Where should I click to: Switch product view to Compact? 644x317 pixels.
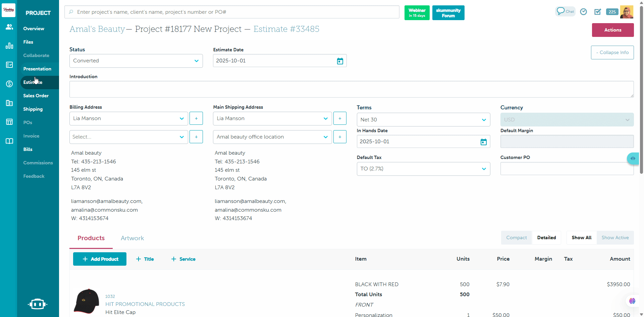[x=516, y=237]
